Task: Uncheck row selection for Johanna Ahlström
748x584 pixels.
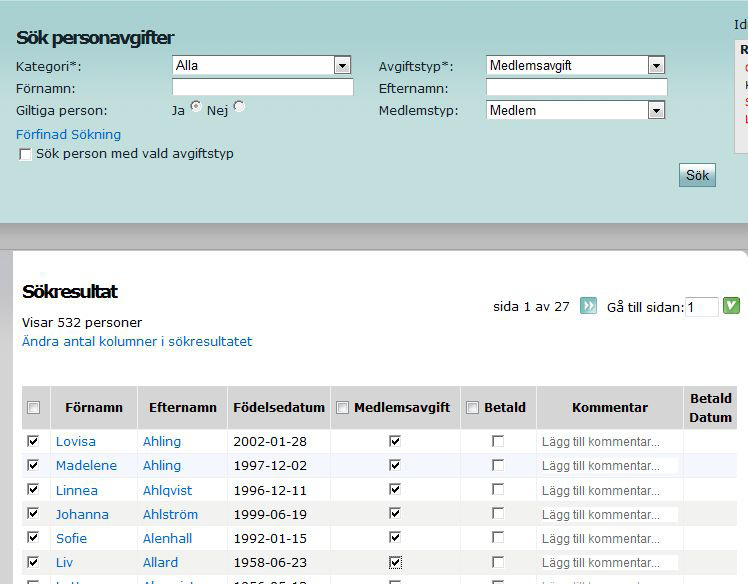Action: click(33, 513)
